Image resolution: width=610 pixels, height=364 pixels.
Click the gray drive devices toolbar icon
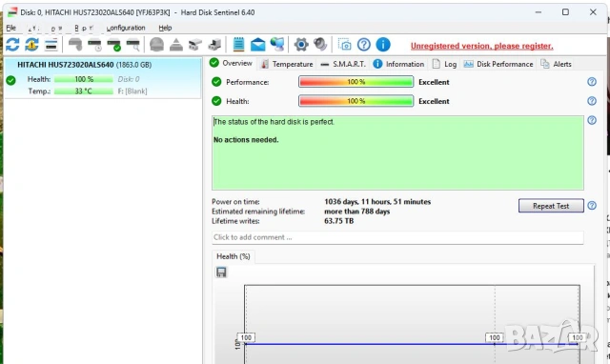194,45
